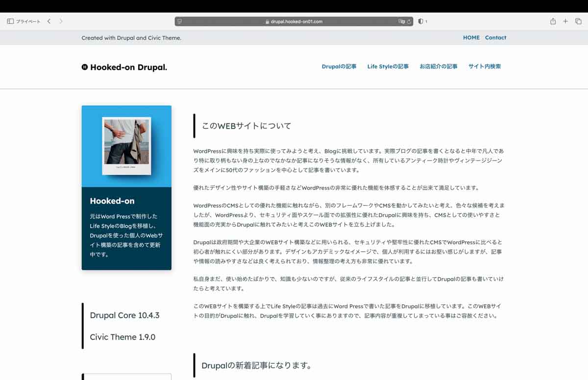Open the Life Styleの記事 menu item
588x380 pixels.
388,67
